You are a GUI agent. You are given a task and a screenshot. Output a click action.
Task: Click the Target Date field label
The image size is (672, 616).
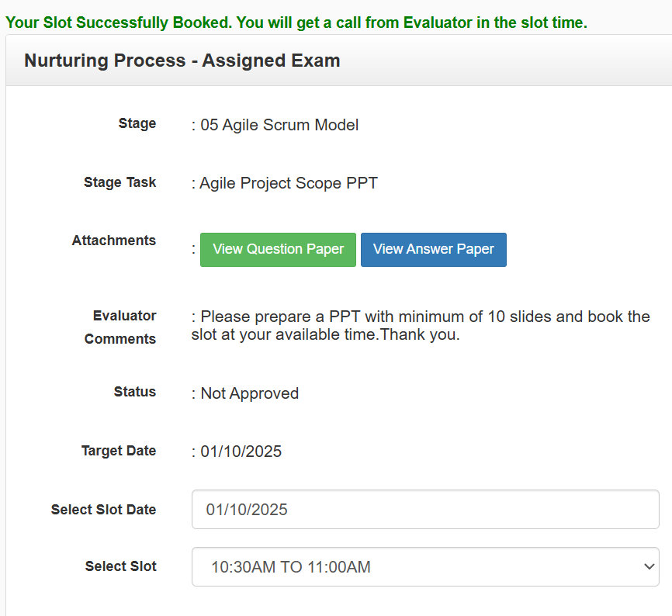point(118,451)
